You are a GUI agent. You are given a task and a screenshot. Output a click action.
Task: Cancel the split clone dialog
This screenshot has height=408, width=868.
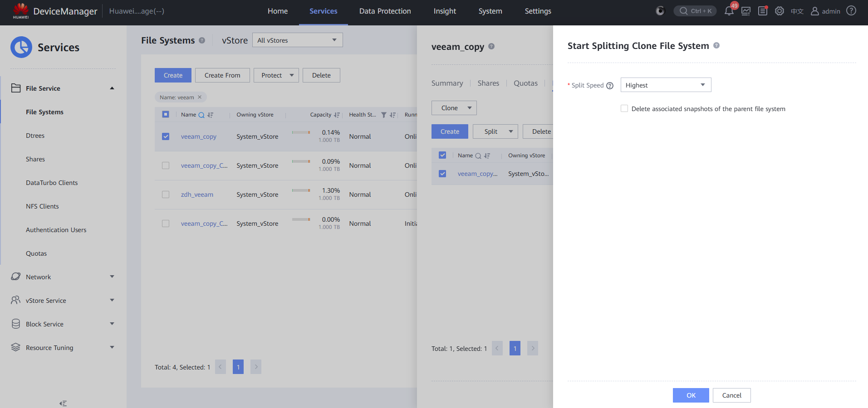(x=731, y=395)
